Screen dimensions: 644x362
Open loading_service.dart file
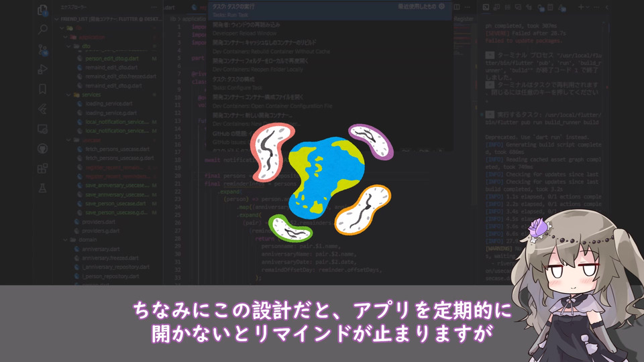coord(109,104)
